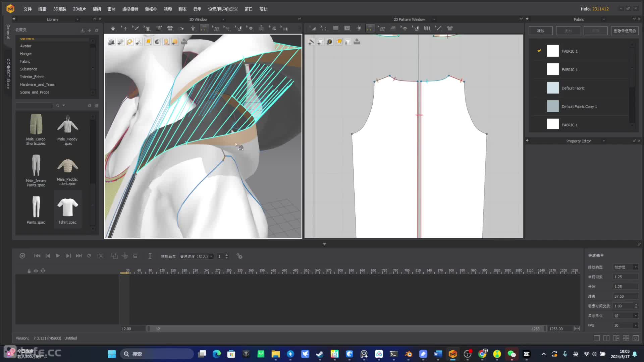The width and height of the screenshot is (644, 362).
Task: Open the animation settings gears icon
Action: point(239,256)
